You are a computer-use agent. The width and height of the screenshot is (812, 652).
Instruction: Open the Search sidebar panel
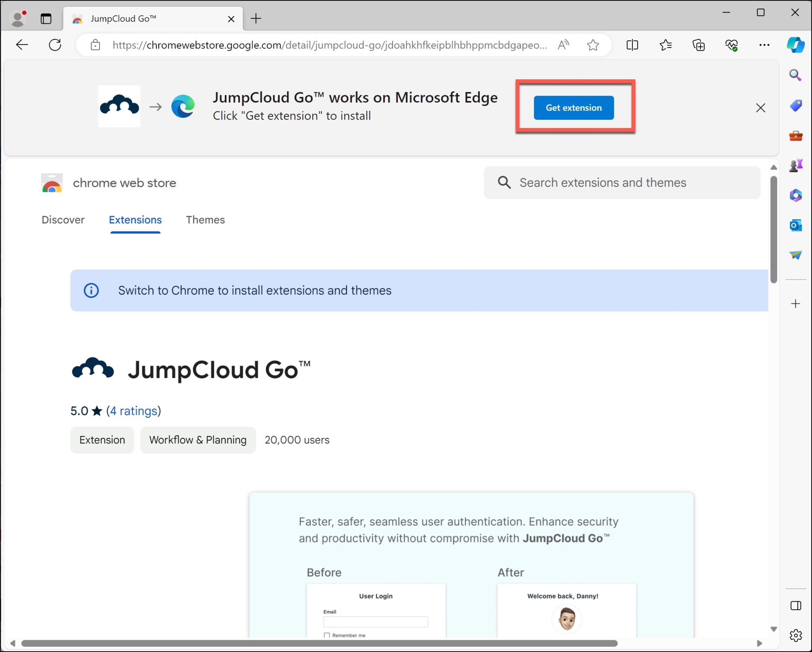click(796, 75)
